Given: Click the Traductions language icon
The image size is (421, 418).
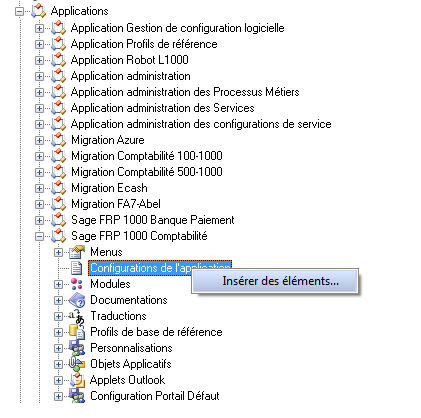Looking at the screenshot, I should (77, 316).
